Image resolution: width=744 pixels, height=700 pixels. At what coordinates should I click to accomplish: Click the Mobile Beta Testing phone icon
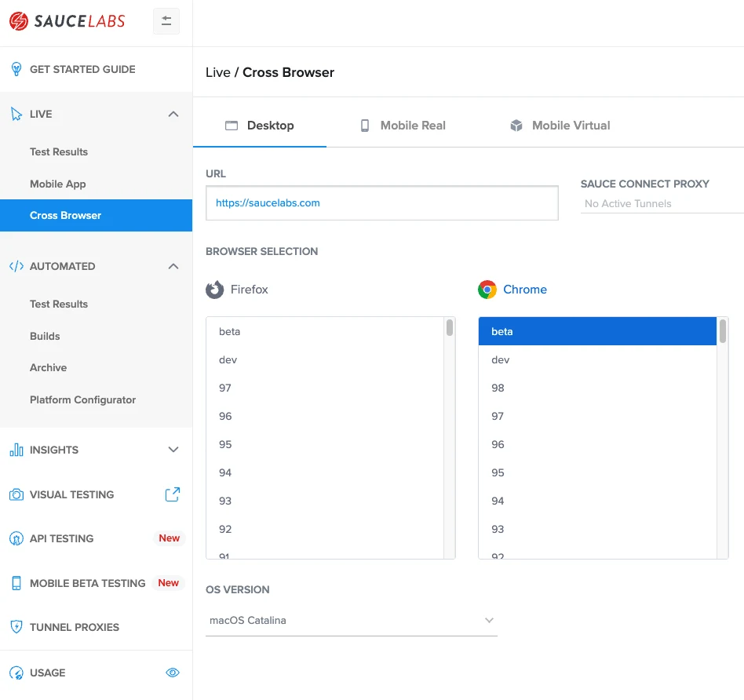click(x=15, y=583)
